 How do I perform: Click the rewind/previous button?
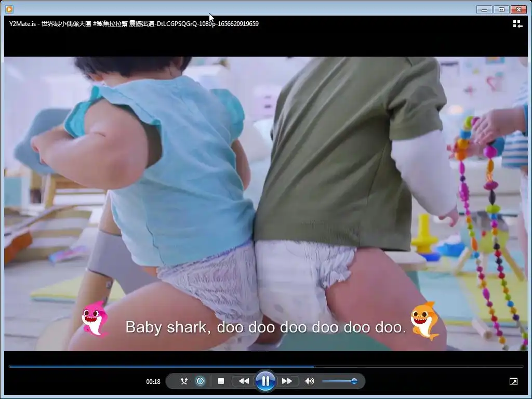[x=244, y=381]
